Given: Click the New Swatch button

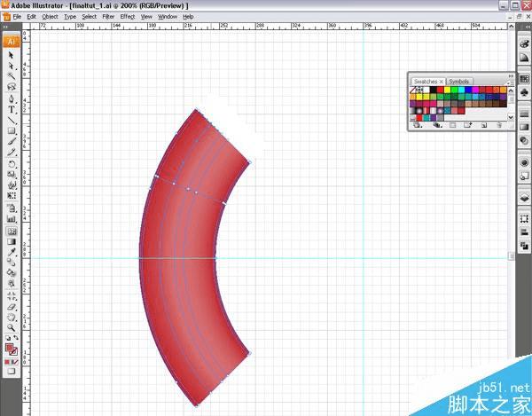Looking at the screenshot, I should (x=484, y=125).
